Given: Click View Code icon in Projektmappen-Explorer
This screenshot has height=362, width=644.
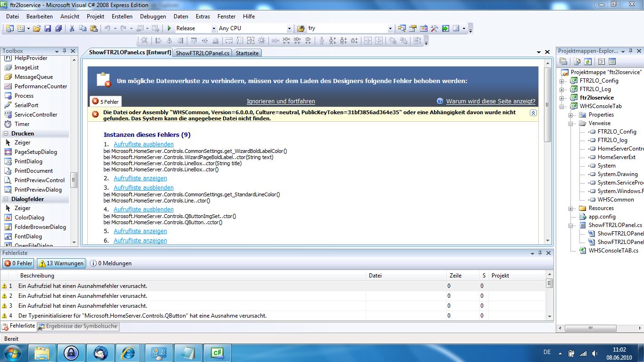Looking at the screenshot, I should pyautogui.click(x=602, y=61).
